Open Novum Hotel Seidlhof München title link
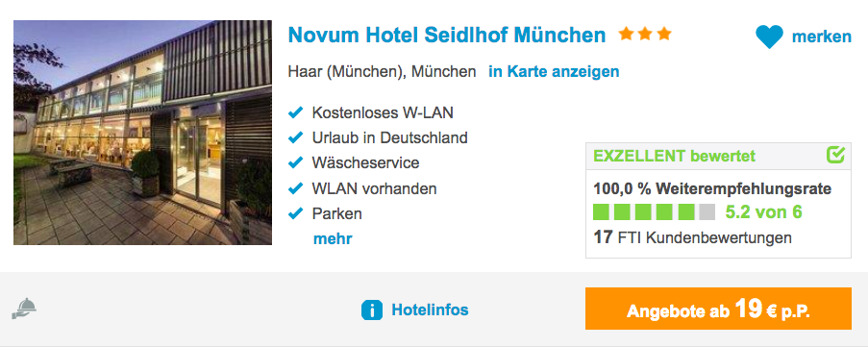 coord(447,36)
